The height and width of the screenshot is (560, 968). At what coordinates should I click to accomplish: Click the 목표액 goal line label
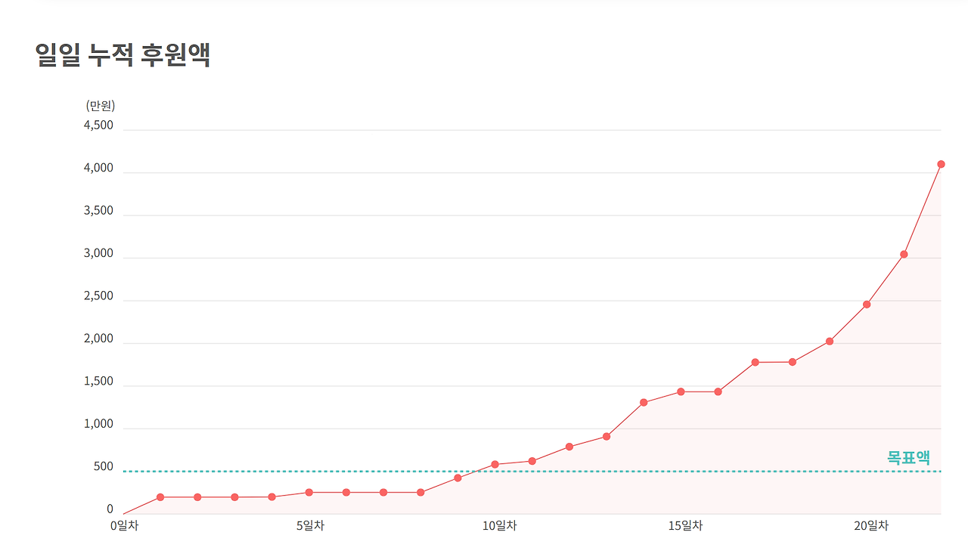pos(907,457)
